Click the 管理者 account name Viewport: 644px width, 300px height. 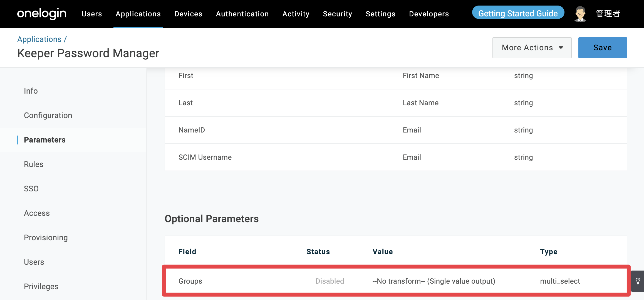tap(608, 14)
